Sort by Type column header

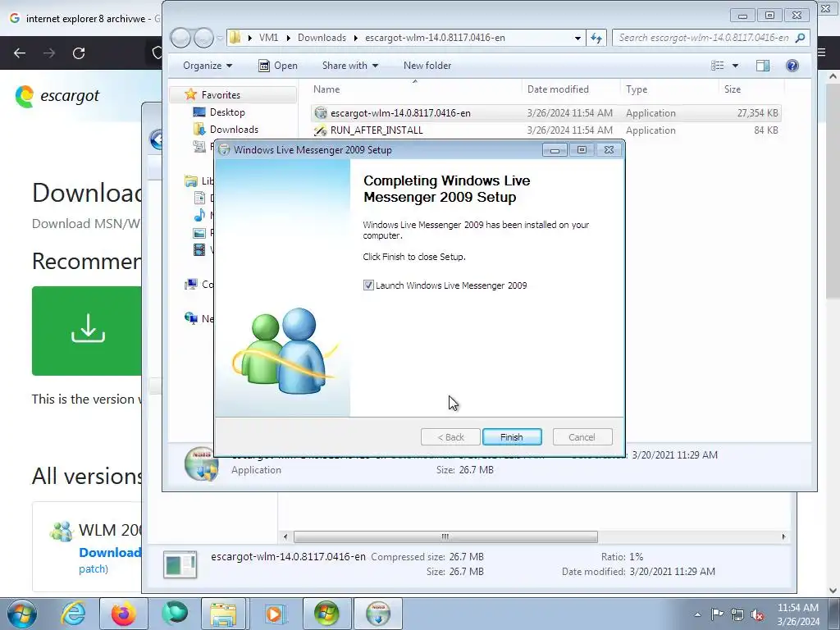[637, 89]
